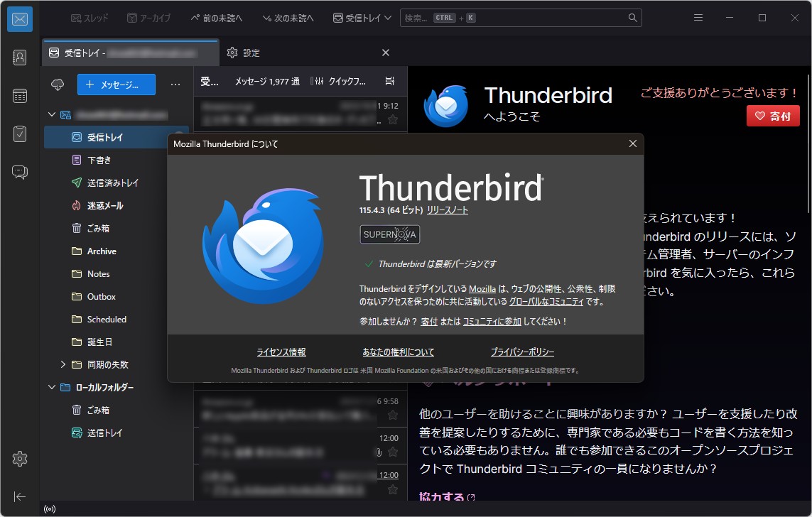Open the Tasks space in the sidebar
Viewport: 812px width, 517px height.
pos(19,134)
